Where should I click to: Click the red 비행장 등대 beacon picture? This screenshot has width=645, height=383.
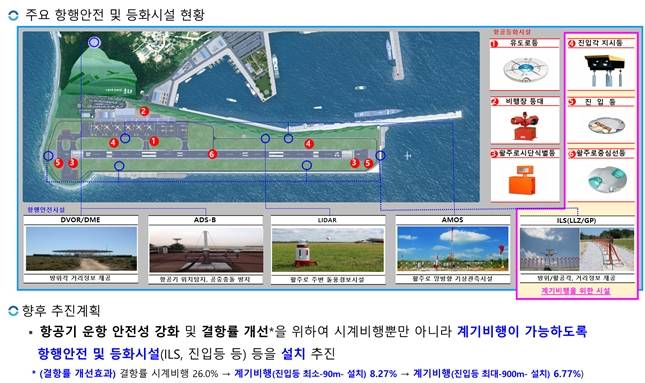[x=524, y=126]
